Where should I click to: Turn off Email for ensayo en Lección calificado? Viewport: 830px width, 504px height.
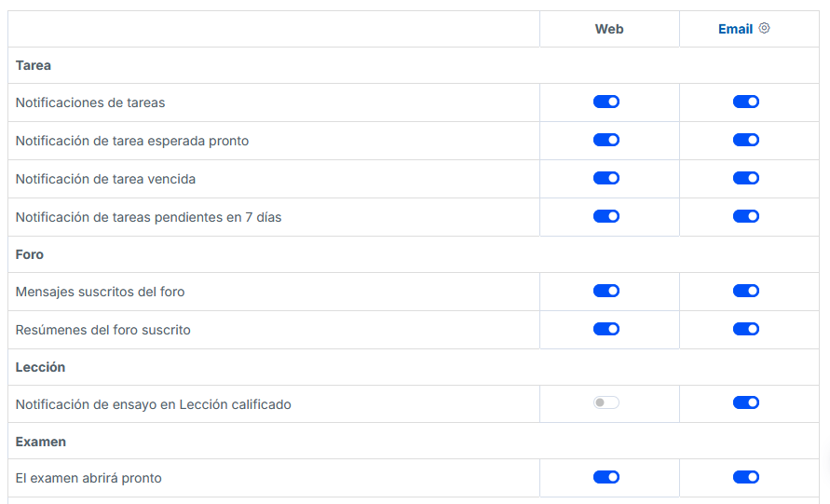[x=746, y=402]
